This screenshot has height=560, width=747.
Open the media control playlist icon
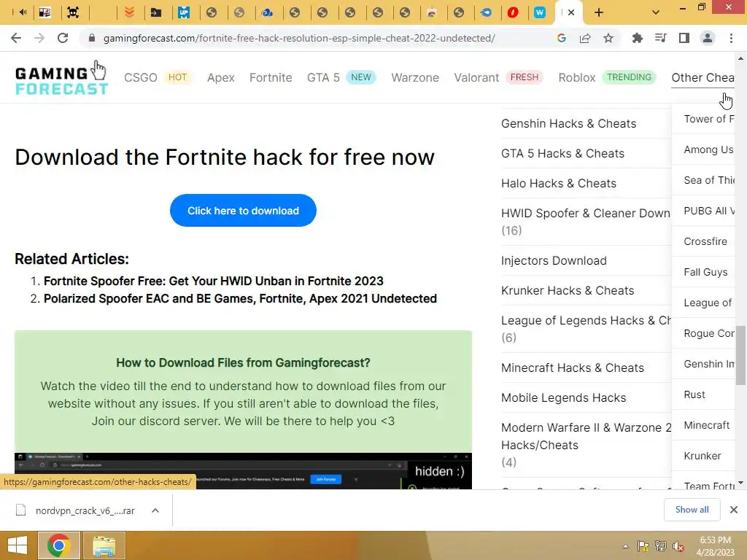[661, 38]
